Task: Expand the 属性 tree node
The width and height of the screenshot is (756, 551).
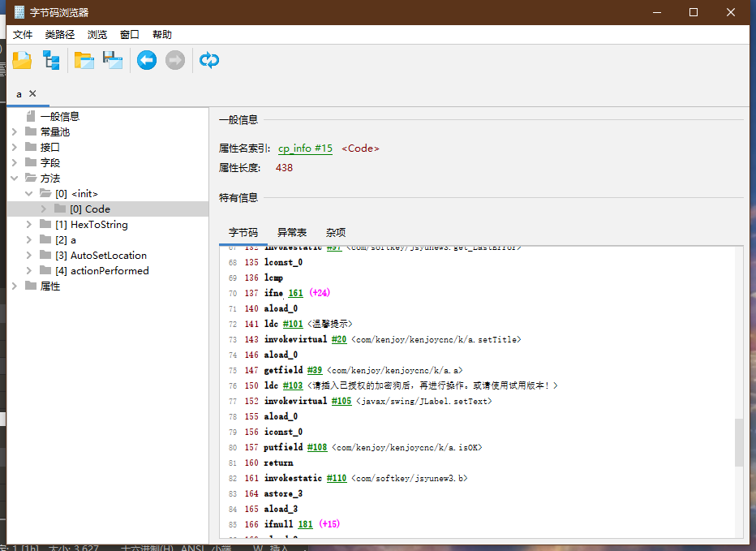Action: pyautogui.click(x=15, y=286)
